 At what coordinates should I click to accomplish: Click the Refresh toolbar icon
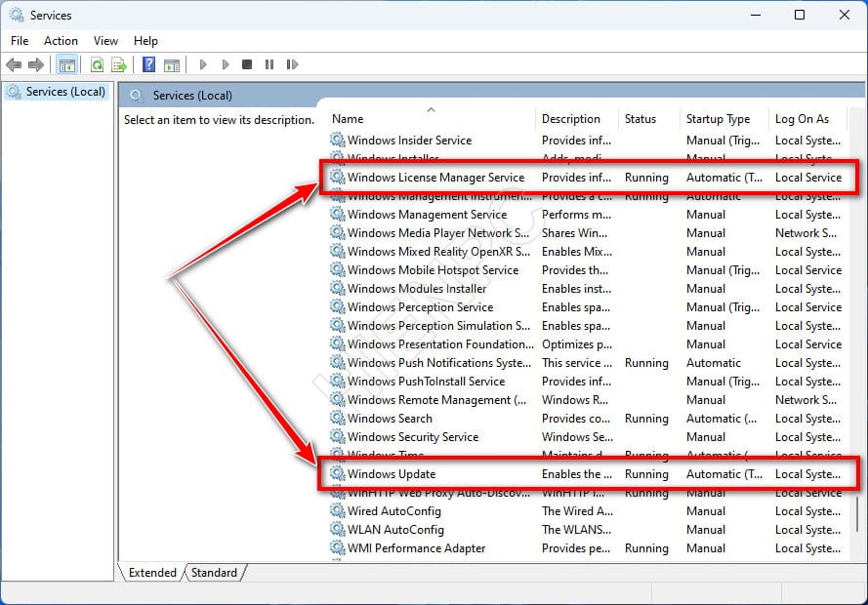coord(98,64)
